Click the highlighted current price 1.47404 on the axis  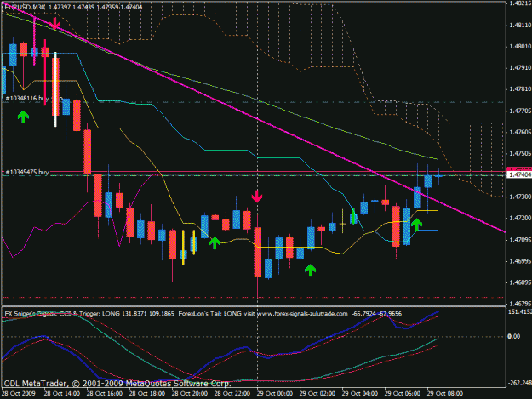click(x=518, y=175)
